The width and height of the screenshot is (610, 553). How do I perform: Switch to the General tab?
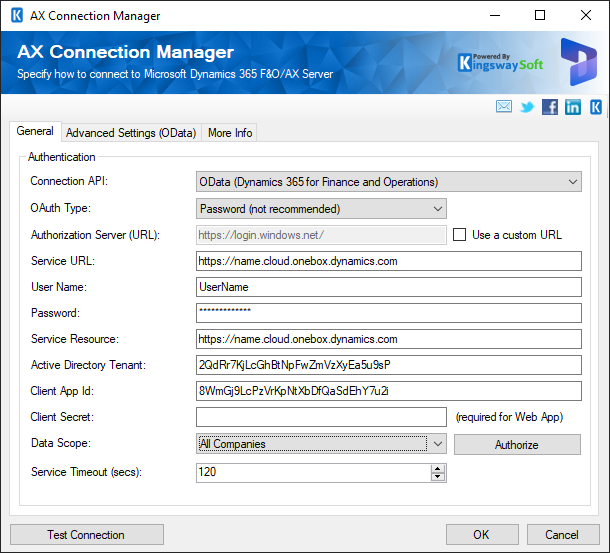tap(35, 131)
